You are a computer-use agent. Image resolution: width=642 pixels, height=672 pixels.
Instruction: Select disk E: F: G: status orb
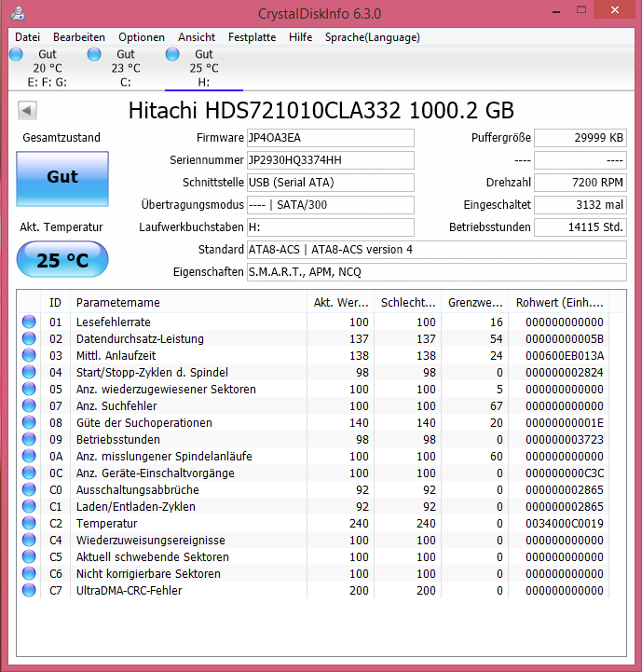coord(16,54)
